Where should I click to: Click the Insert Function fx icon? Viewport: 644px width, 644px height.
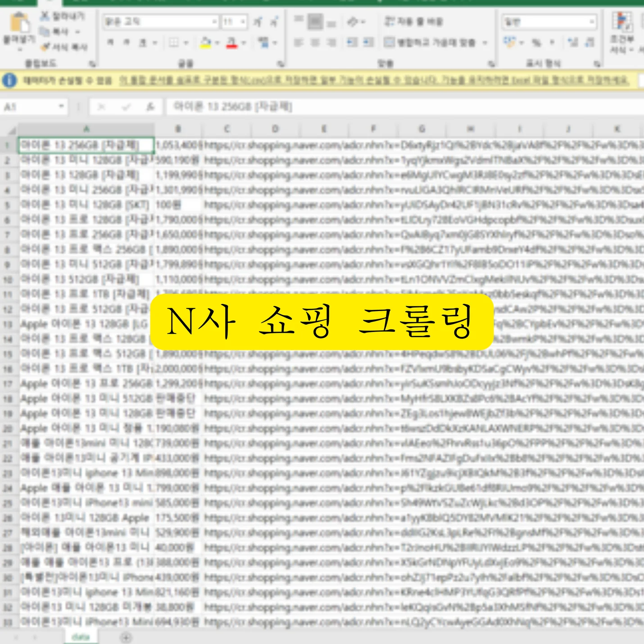click(150, 107)
